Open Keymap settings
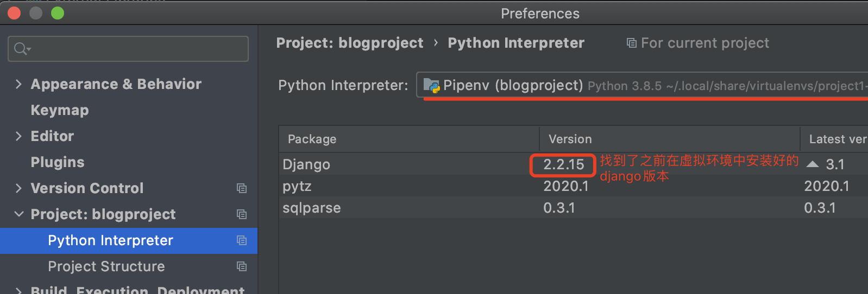 pos(60,110)
